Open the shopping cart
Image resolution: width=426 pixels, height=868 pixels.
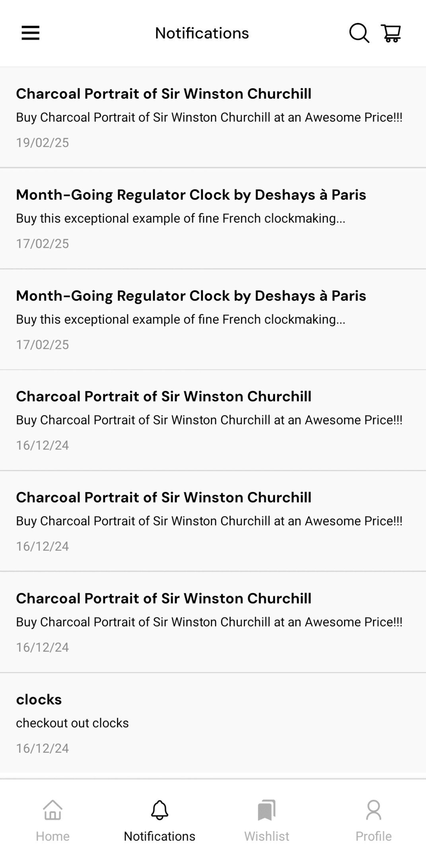tap(391, 33)
